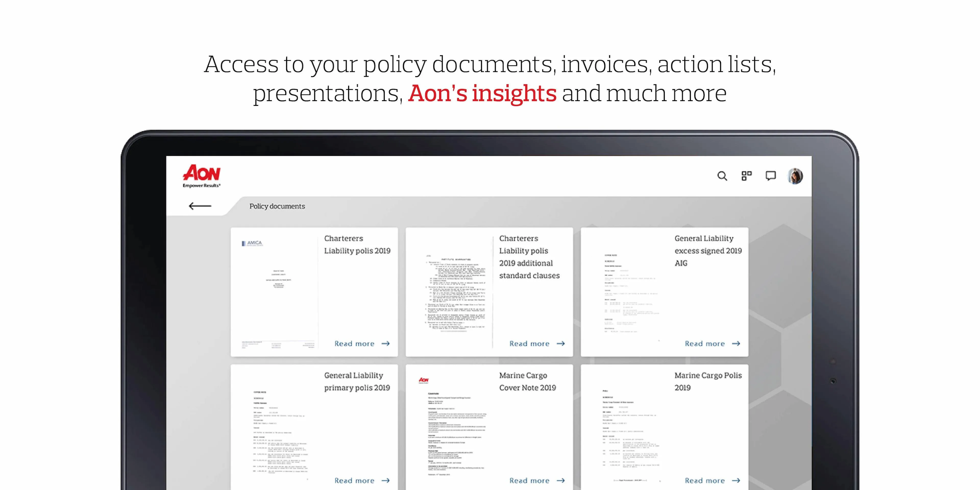
Task: Go back using the left arrow
Action: point(200,206)
